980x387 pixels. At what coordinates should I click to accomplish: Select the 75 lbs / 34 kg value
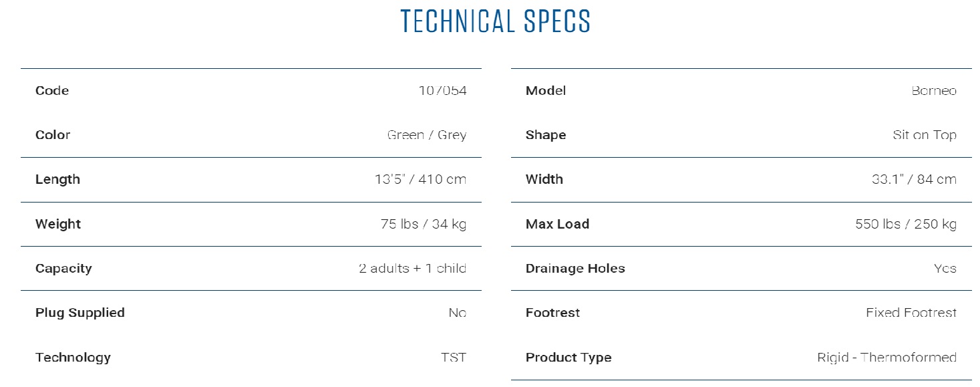(424, 224)
